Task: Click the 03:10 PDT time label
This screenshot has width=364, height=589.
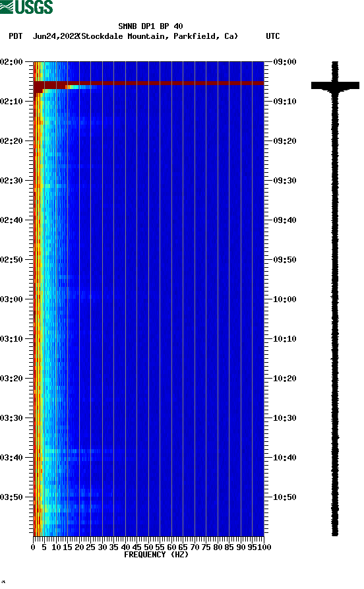Action: [x=11, y=339]
